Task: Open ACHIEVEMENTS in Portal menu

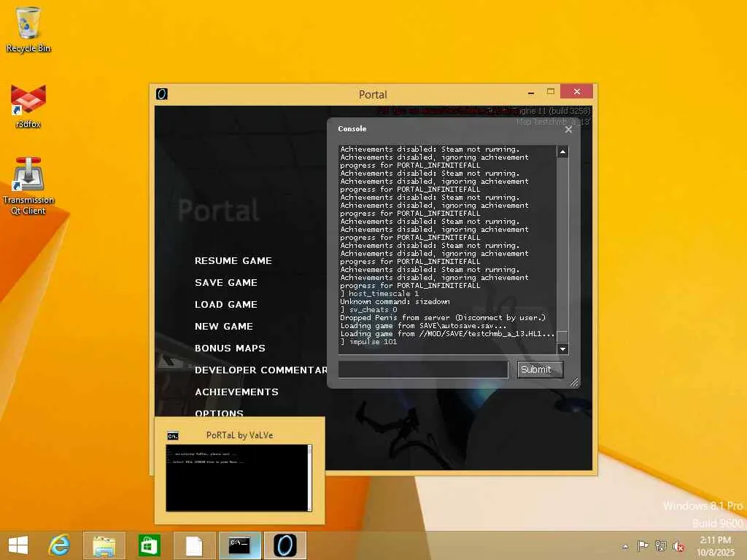Action: [x=236, y=392]
